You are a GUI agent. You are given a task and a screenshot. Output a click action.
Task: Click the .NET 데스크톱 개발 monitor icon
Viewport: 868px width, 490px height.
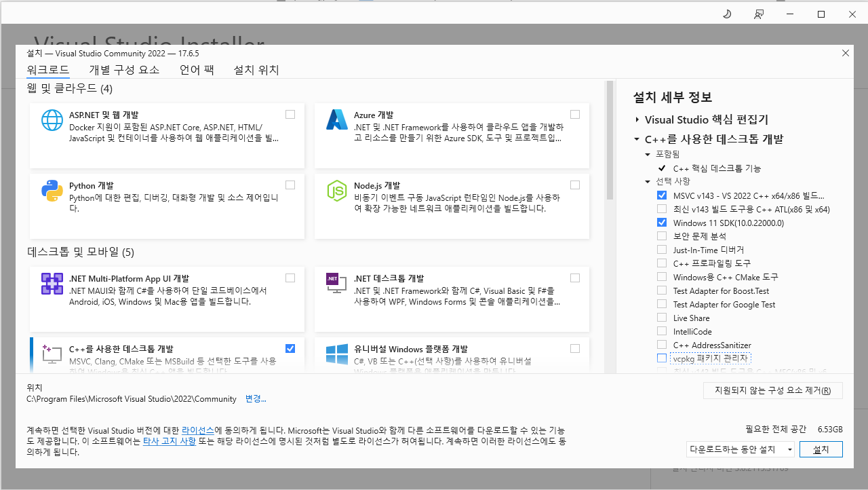pyautogui.click(x=337, y=284)
